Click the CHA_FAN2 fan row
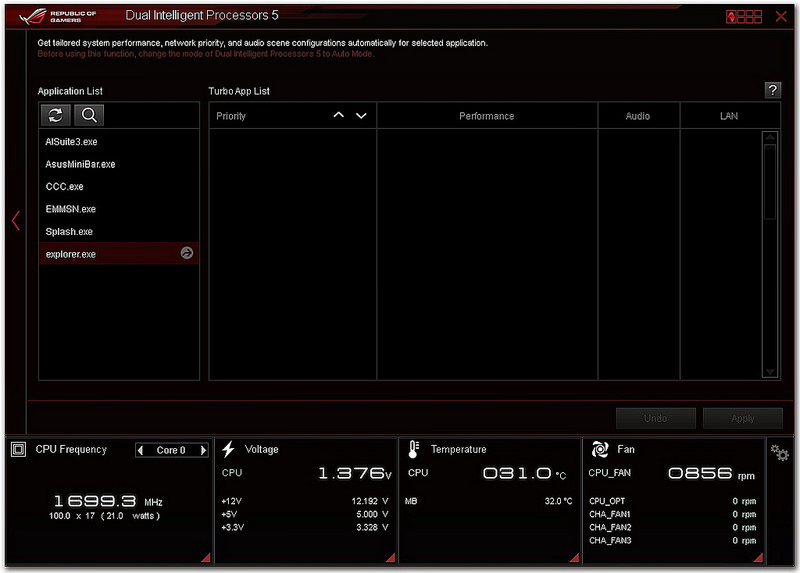This screenshot has width=800, height=573. click(x=672, y=528)
